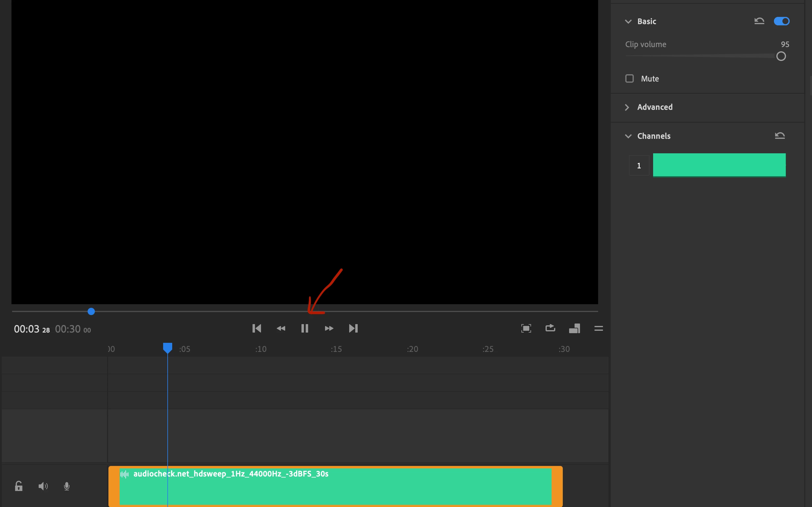Collapse the Basic section
The image size is (812, 507).
pyautogui.click(x=628, y=21)
